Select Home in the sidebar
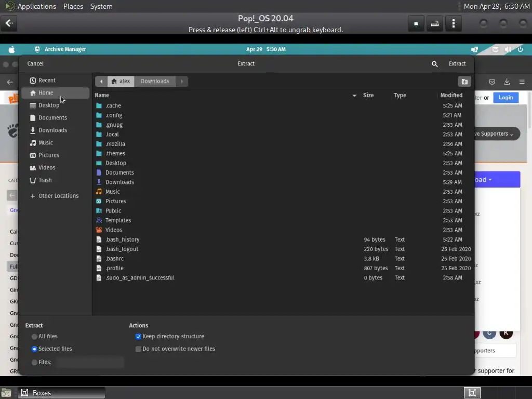Image resolution: width=532 pixels, height=399 pixels. pyautogui.click(x=55, y=93)
